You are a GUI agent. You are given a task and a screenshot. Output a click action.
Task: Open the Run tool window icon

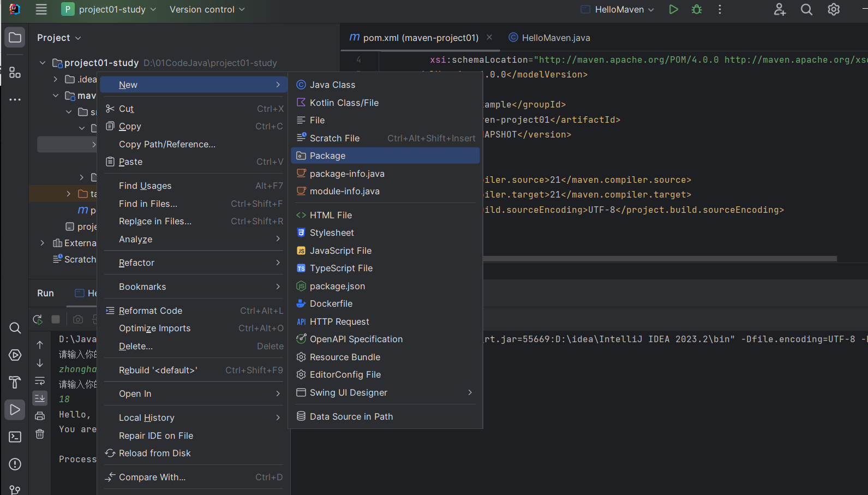pyautogui.click(x=15, y=410)
